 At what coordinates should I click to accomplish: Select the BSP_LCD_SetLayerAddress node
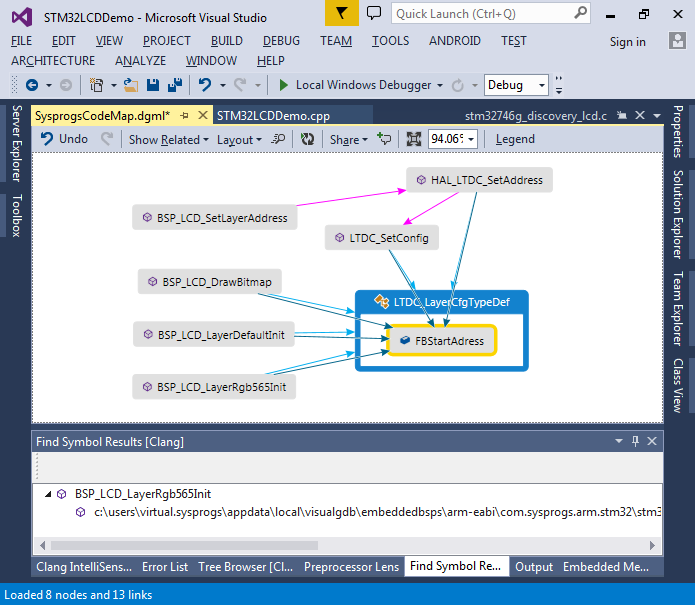pos(215,217)
